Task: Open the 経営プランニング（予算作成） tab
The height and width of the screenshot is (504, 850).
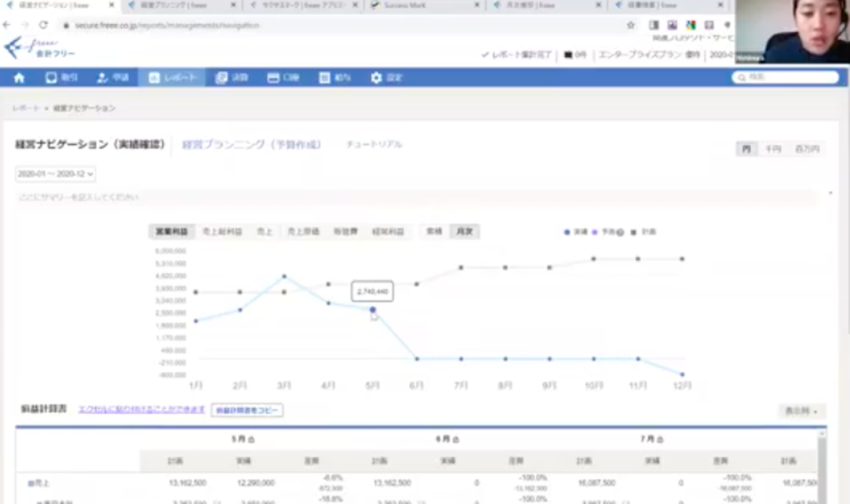Action: 251,145
